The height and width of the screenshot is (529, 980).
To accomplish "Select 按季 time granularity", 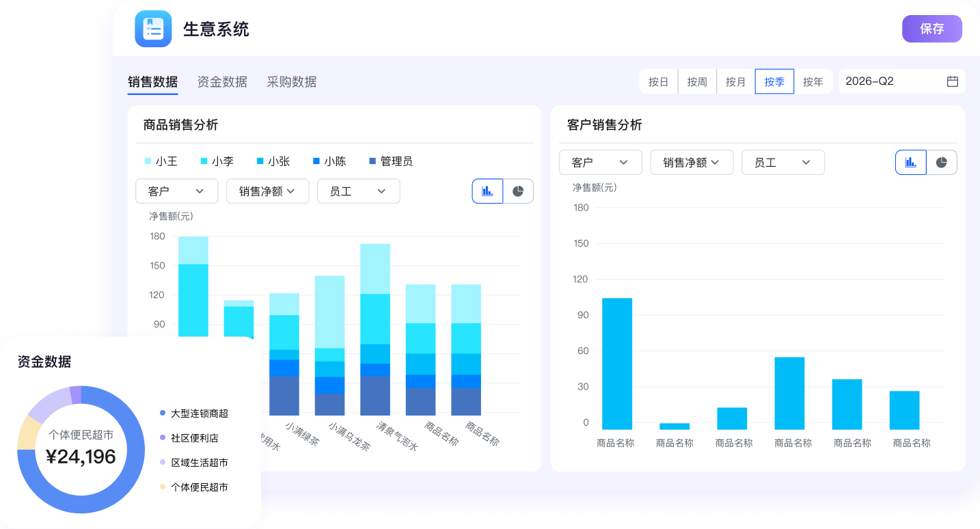I will [774, 81].
